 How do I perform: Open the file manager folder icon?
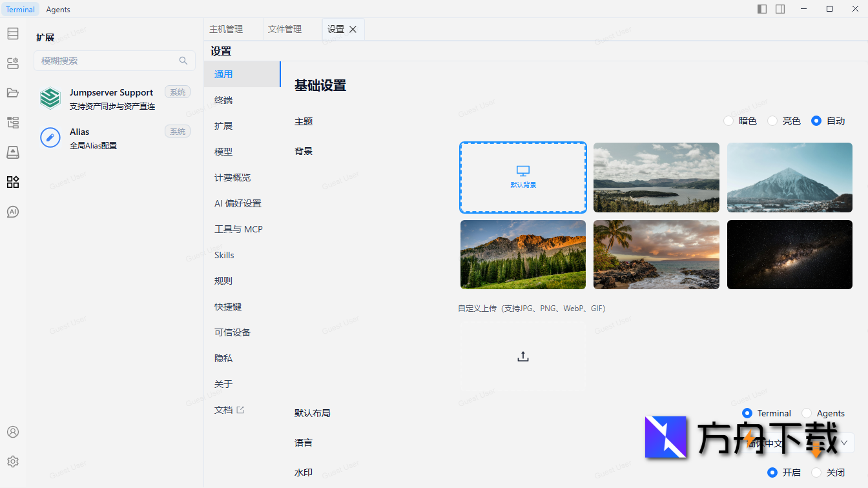(12, 92)
